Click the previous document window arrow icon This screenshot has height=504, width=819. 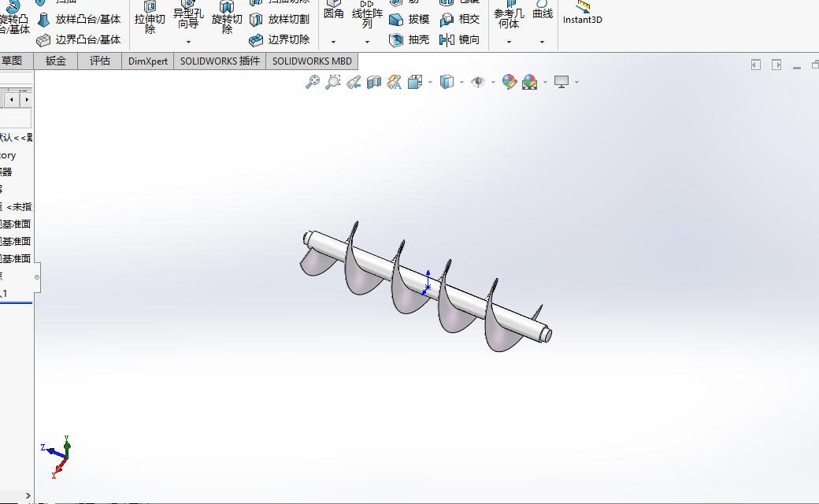756,65
